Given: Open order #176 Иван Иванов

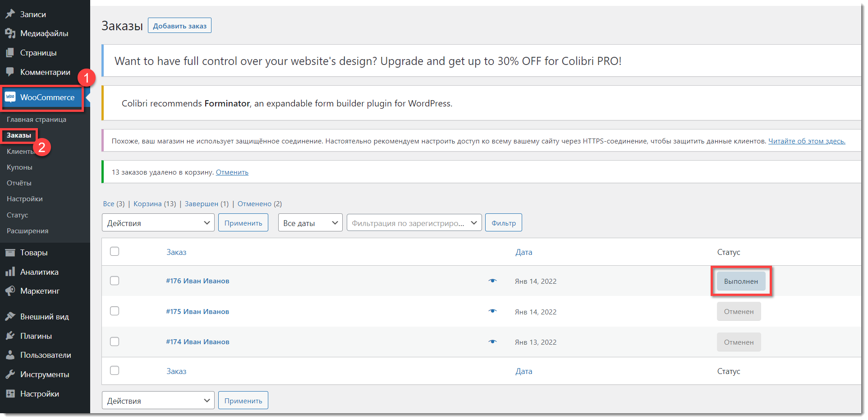Looking at the screenshot, I should click(197, 281).
